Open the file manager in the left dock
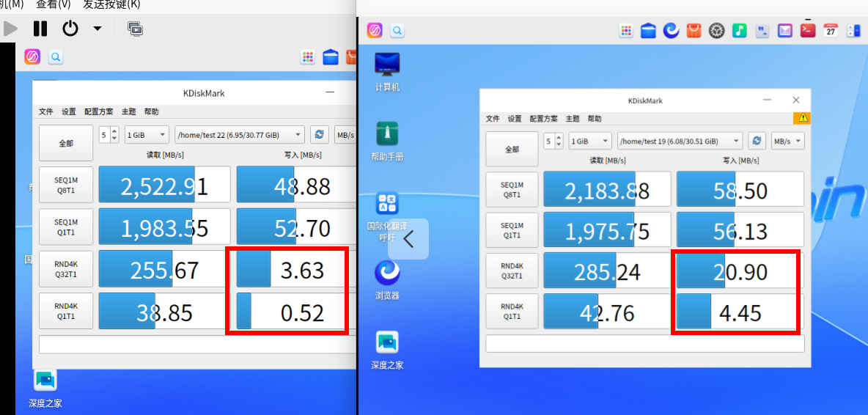This screenshot has height=415, width=868. [331, 56]
